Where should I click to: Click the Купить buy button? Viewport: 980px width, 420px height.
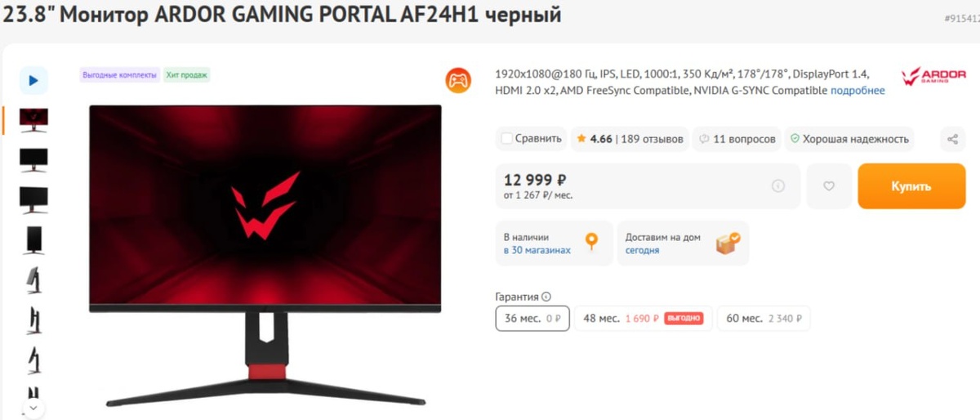911,186
